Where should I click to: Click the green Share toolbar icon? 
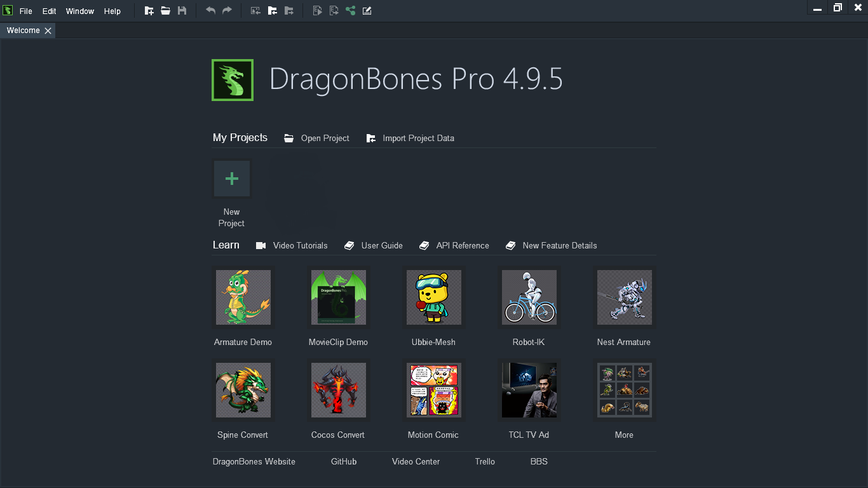(x=351, y=11)
